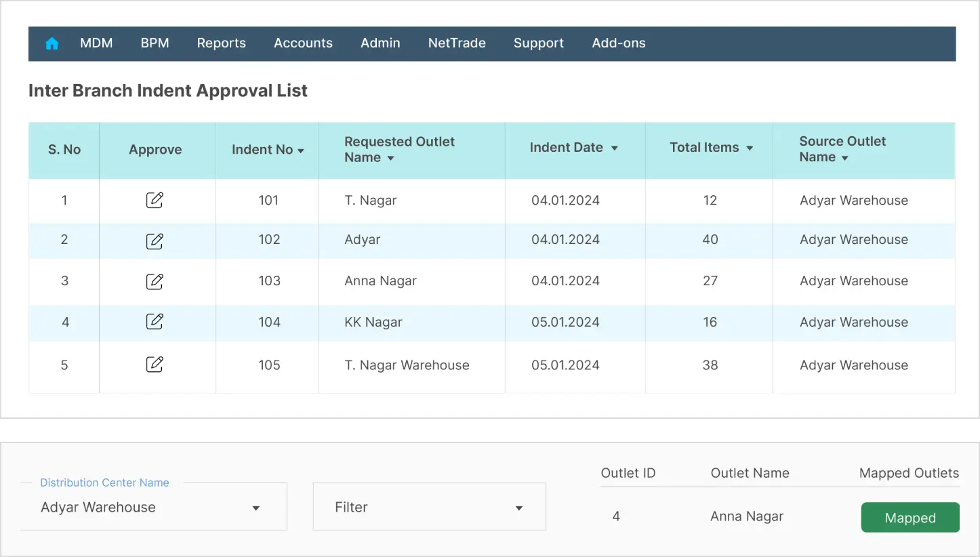Open the Reports menu

[221, 43]
